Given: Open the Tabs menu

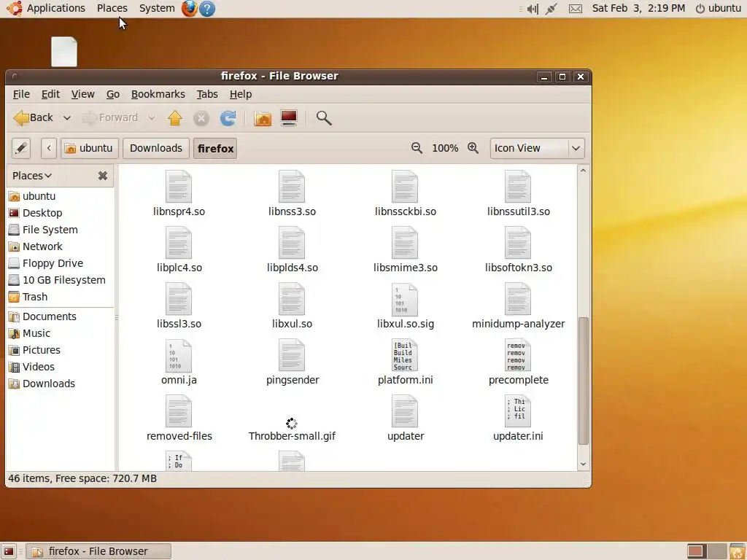Looking at the screenshot, I should [207, 94].
